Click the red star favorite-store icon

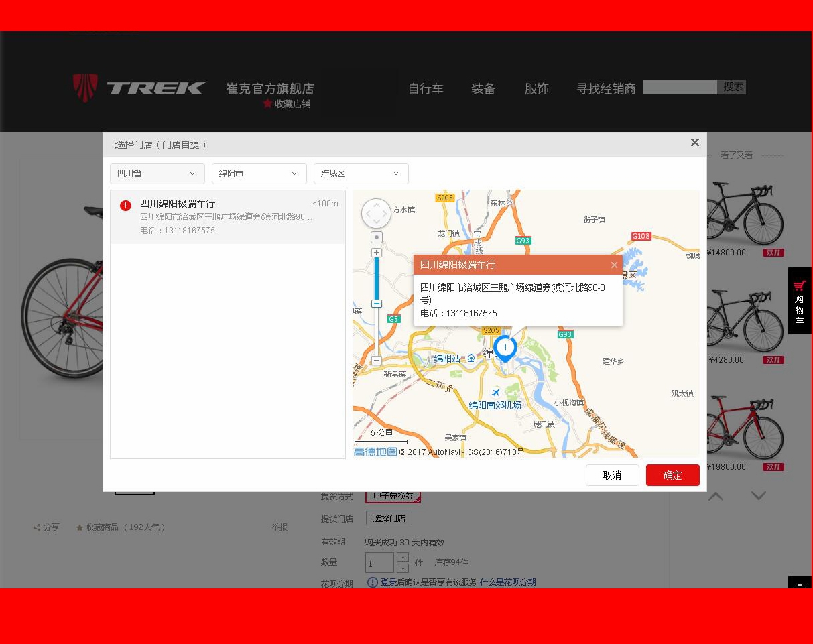267,103
